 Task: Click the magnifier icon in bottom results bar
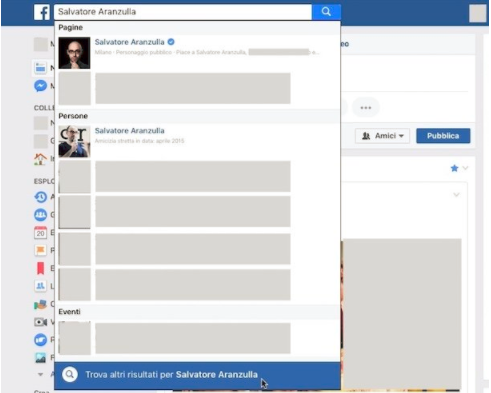point(70,374)
